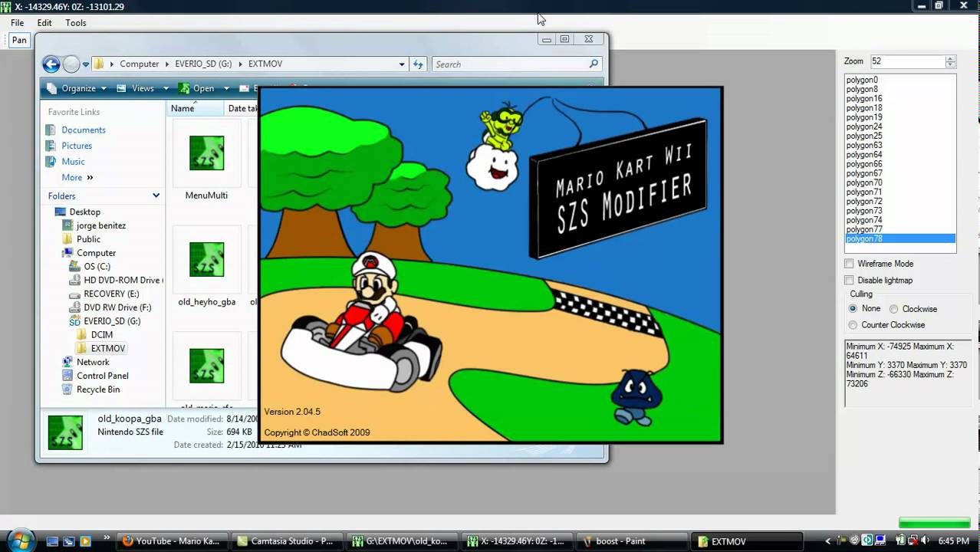Select polygon78 in the list
This screenshot has width=980, height=552.
(900, 239)
